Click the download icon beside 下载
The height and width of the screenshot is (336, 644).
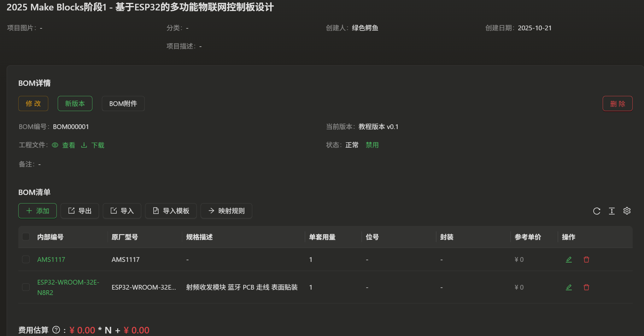click(84, 145)
